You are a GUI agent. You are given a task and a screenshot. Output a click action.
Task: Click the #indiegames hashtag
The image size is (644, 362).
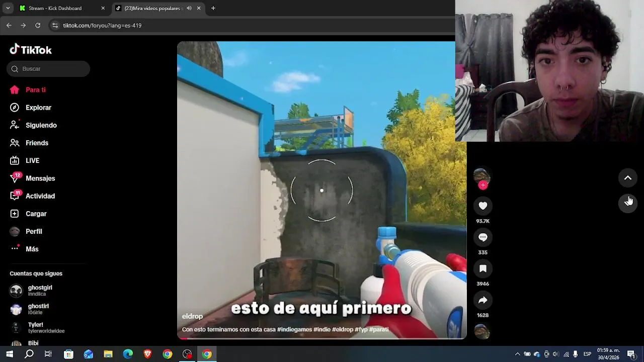(294, 329)
